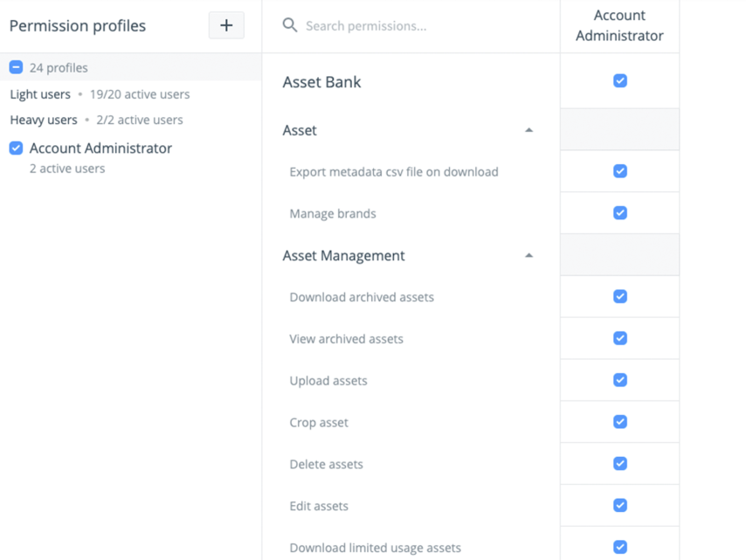Collapse the Asset section
The height and width of the screenshot is (560, 746).
(528, 130)
